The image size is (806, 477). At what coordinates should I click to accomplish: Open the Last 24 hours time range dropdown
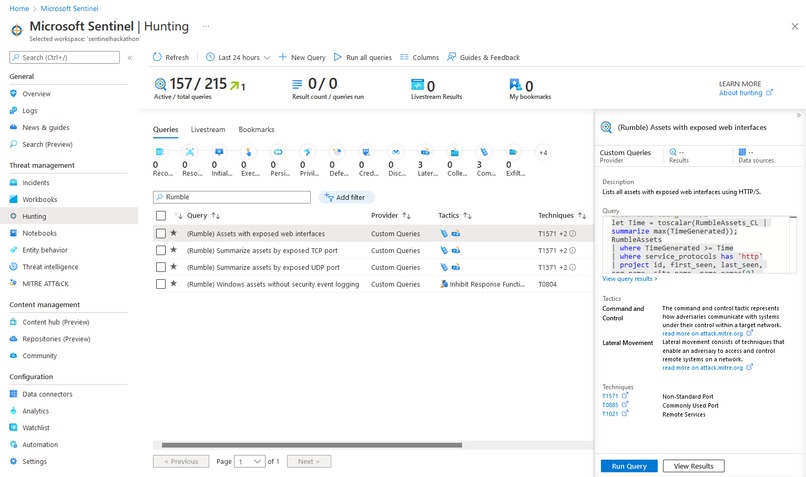[x=238, y=57]
